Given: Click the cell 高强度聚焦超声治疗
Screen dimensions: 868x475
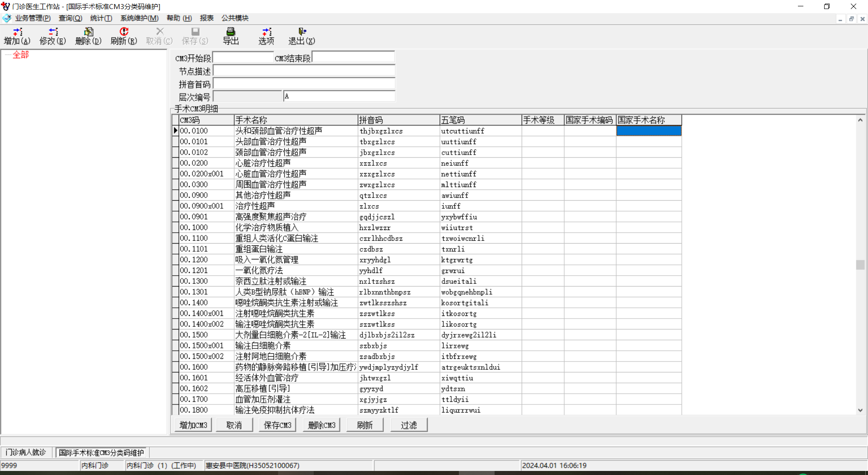Looking at the screenshot, I should (296, 217).
